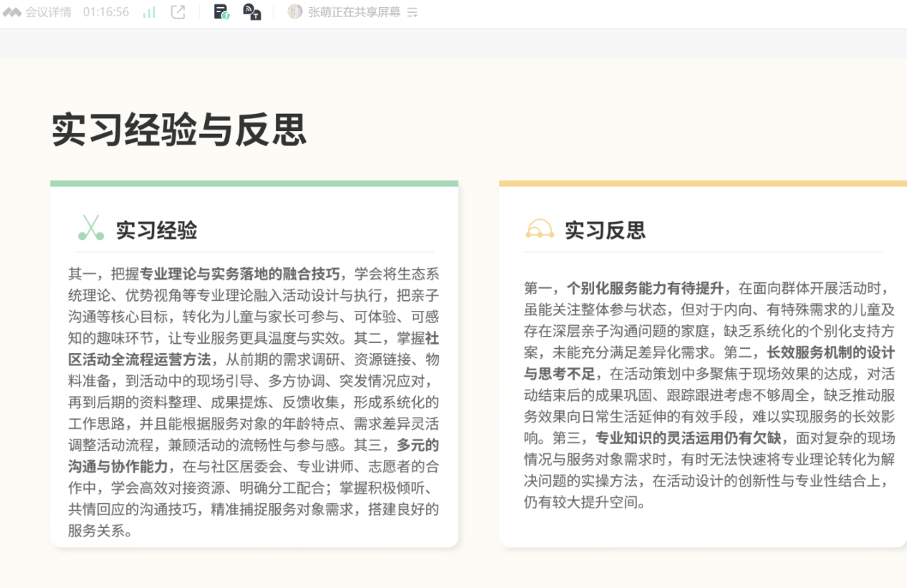
Task: Select the 实习反思 card heading
Action: coord(605,230)
